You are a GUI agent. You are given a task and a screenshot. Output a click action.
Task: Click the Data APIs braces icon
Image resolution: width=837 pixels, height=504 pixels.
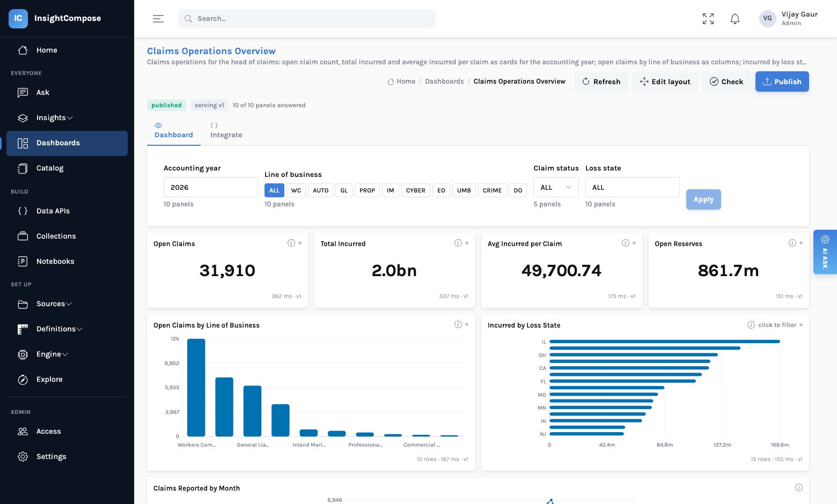click(x=23, y=211)
